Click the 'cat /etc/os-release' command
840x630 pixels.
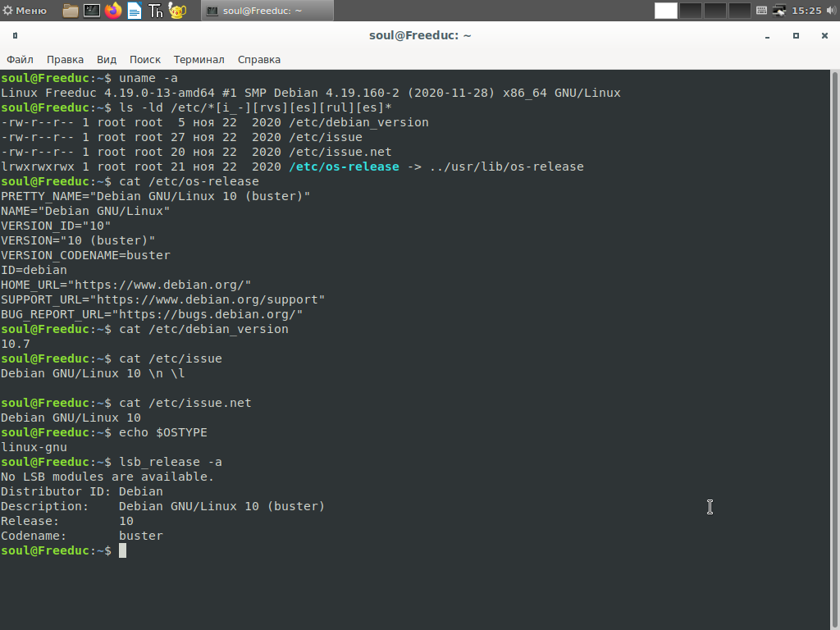coord(189,181)
